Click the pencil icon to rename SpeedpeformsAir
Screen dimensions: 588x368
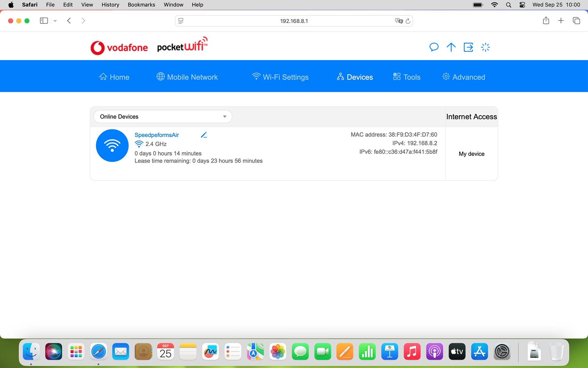tap(204, 135)
